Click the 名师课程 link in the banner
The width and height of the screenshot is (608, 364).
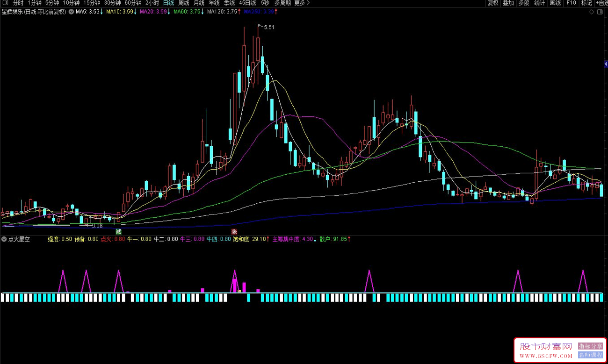[x=590, y=355]
